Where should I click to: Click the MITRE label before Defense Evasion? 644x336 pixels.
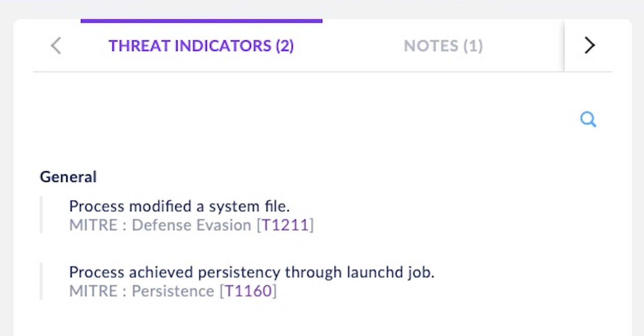click(93, 225)
